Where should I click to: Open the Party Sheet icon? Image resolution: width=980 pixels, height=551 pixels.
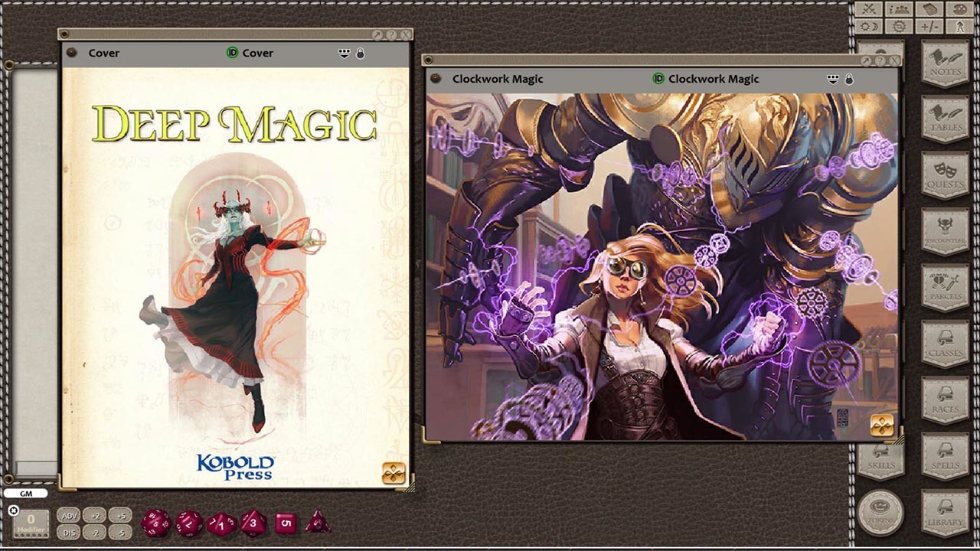pos(898,9)
